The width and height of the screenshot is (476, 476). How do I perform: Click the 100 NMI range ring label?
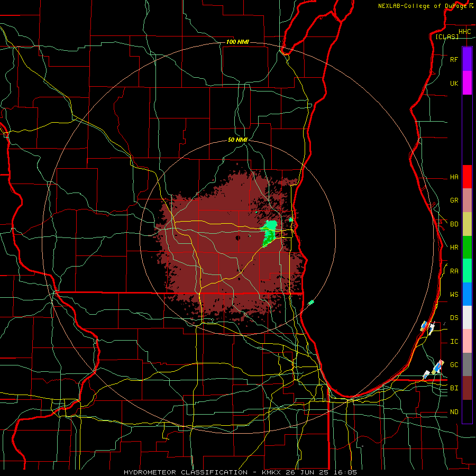[x=237, y=42]
